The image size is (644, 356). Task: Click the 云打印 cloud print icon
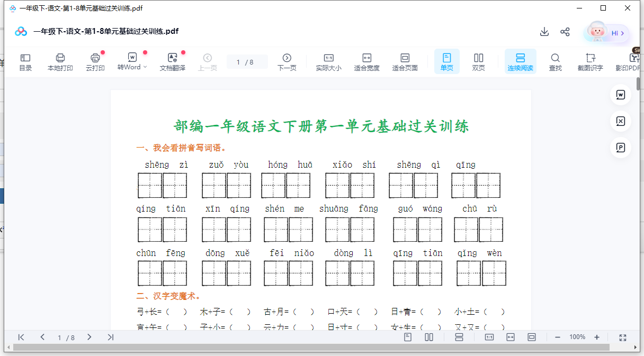[95, 62]
